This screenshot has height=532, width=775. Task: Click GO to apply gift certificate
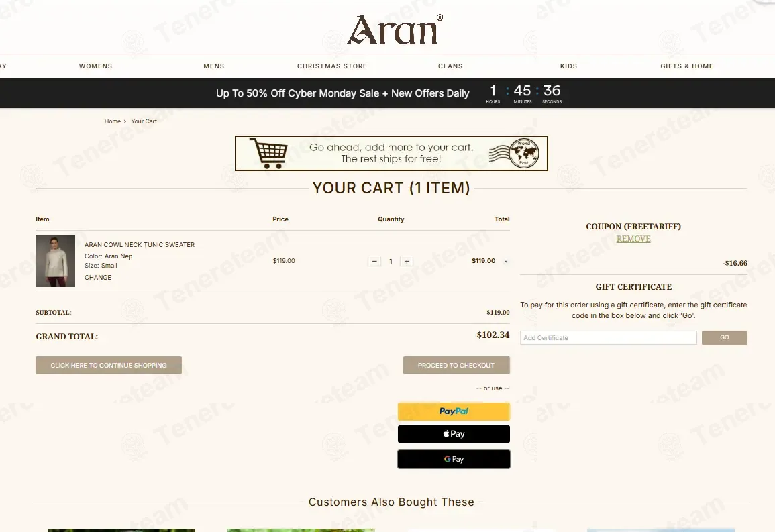(724, 338)
